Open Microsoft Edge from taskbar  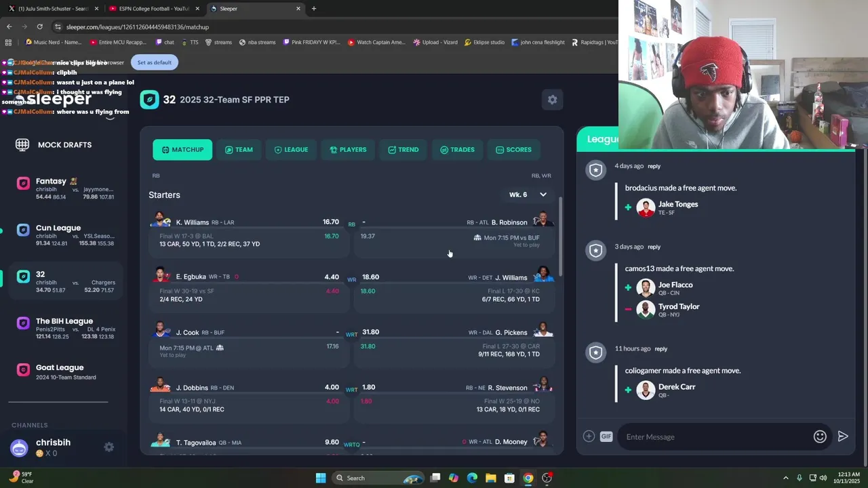click(x=472, y=478)
